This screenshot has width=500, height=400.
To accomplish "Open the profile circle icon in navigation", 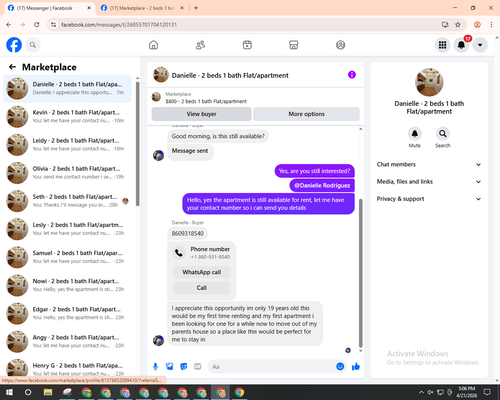I will 340,45.
